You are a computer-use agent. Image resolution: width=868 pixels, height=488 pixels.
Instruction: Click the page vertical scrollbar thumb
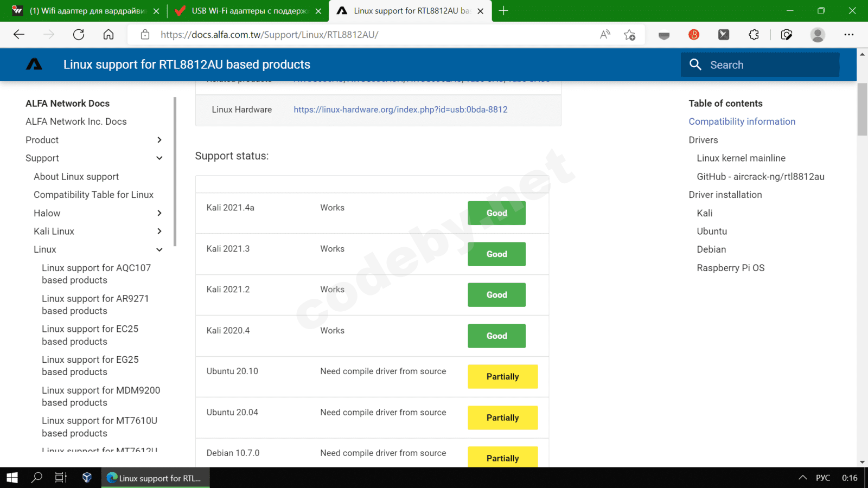(x=862, y=108)
